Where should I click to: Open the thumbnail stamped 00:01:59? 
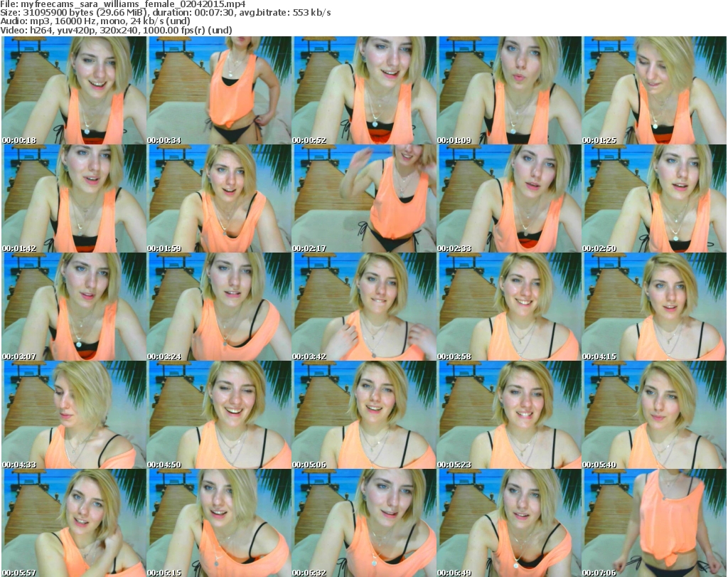coord(219,198)
